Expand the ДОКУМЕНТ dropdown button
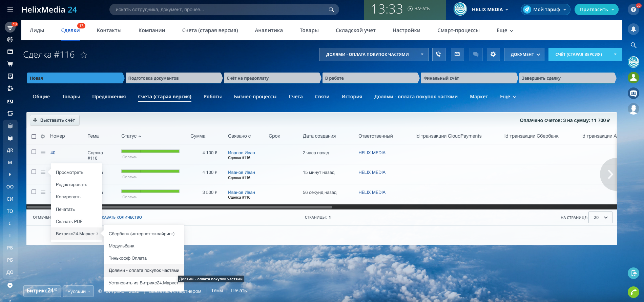644x302 pixels. point(524,54)
